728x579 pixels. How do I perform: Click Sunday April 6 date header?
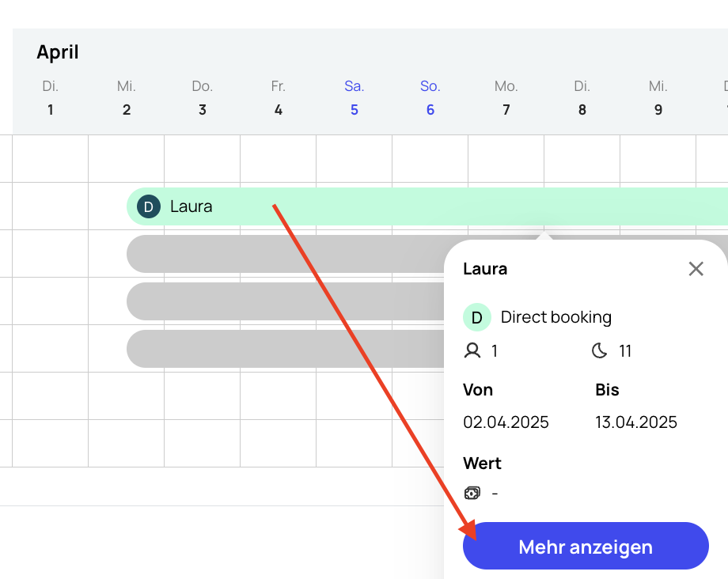pyautogui.click(x=430, y=98)
